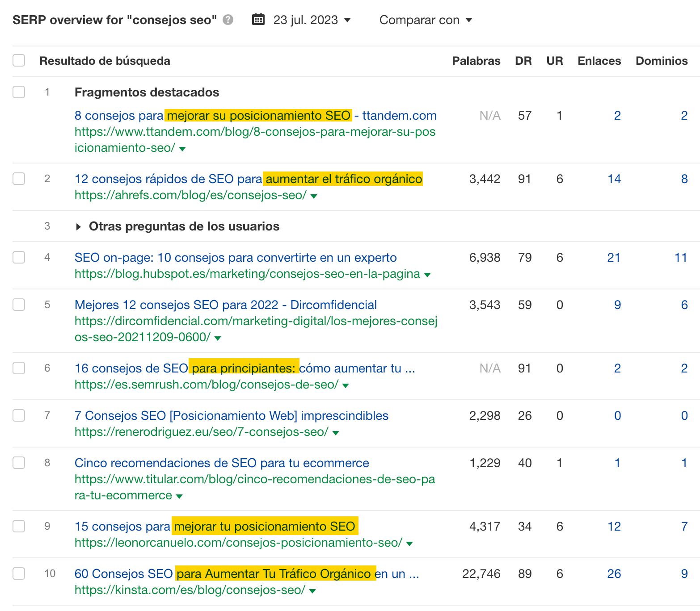Open the caret menu on the kinsta.com URL
This screenshot has height=611, width=700.
312,590
